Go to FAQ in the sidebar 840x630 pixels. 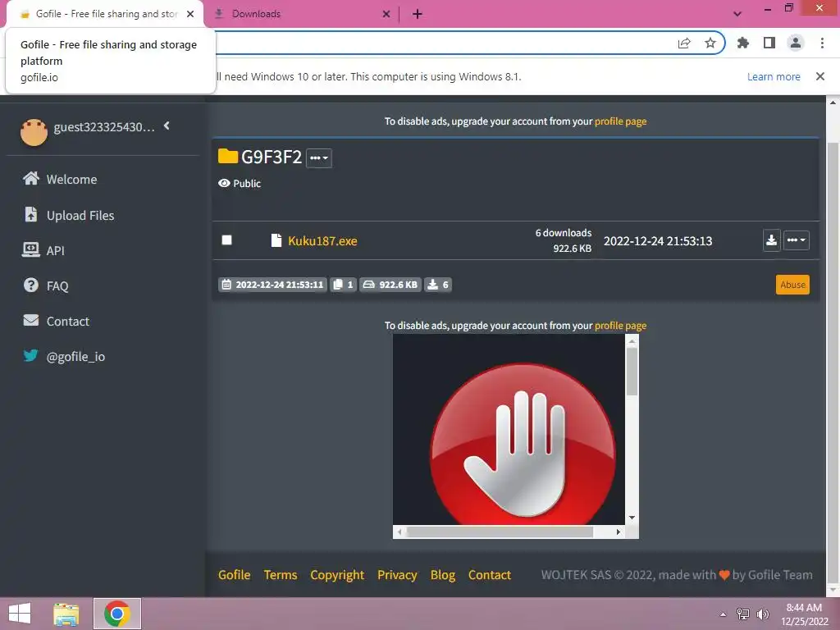[x=46, y=285]
